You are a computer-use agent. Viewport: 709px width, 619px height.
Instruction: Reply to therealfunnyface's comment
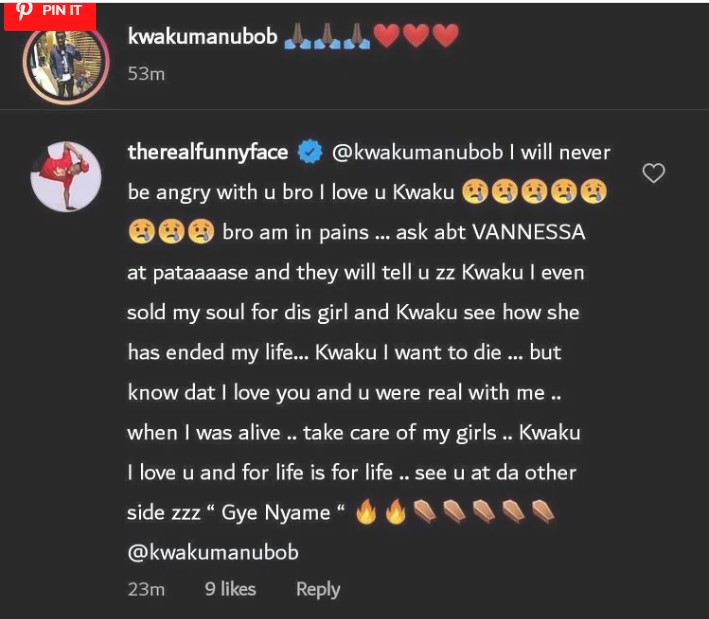318,590
